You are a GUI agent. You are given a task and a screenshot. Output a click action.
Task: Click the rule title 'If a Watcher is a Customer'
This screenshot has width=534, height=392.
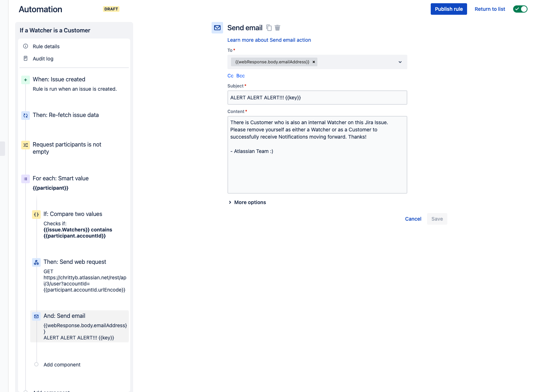click(x=55, y=30)
